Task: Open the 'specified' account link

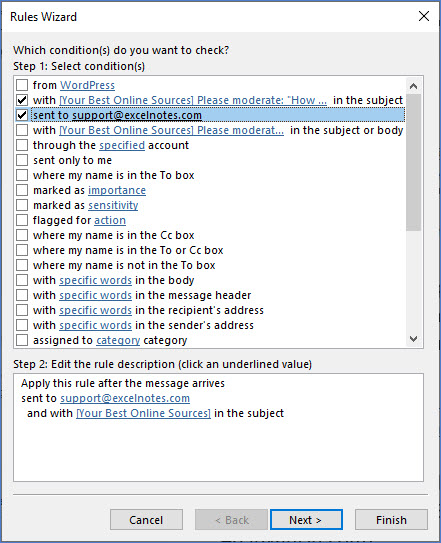Action: tap(122, 145)
